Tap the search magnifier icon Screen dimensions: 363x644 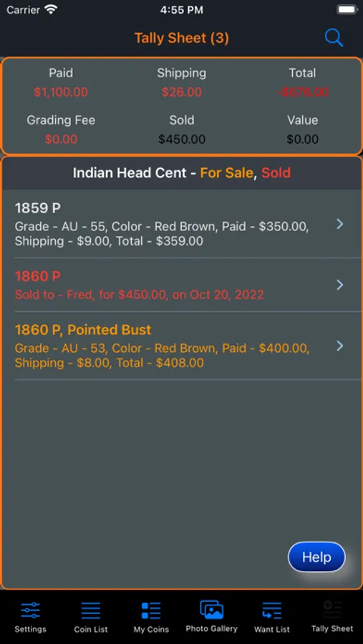[334, 38]
